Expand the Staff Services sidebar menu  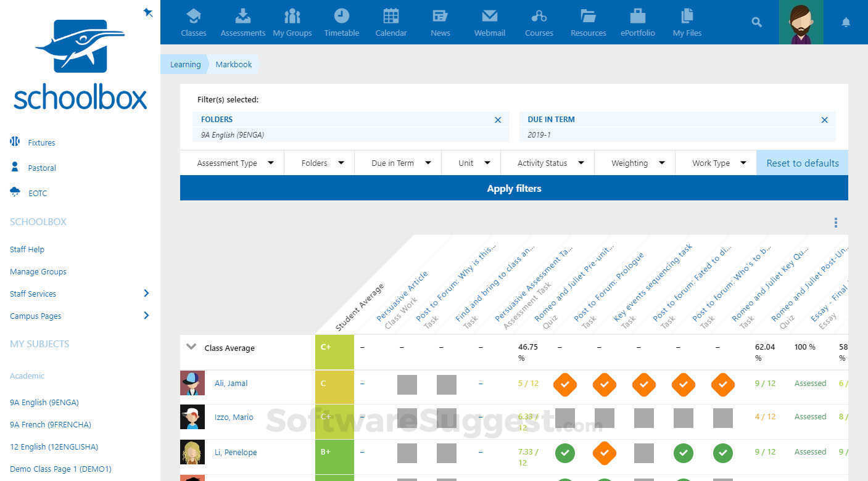point(33,294)
